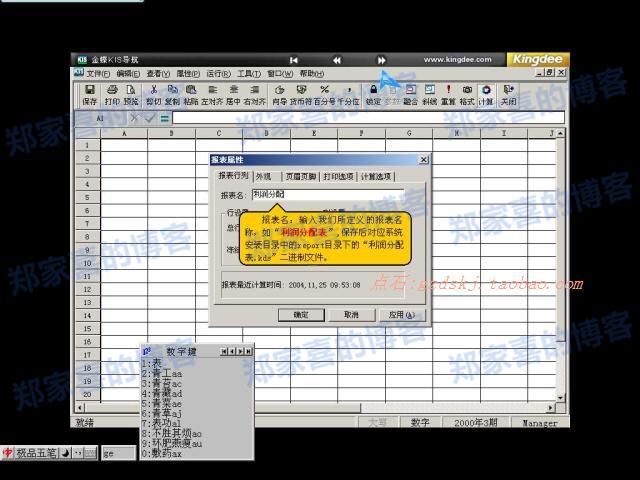Select the 报表行列 tab in dialog

[x=233, y=176]
